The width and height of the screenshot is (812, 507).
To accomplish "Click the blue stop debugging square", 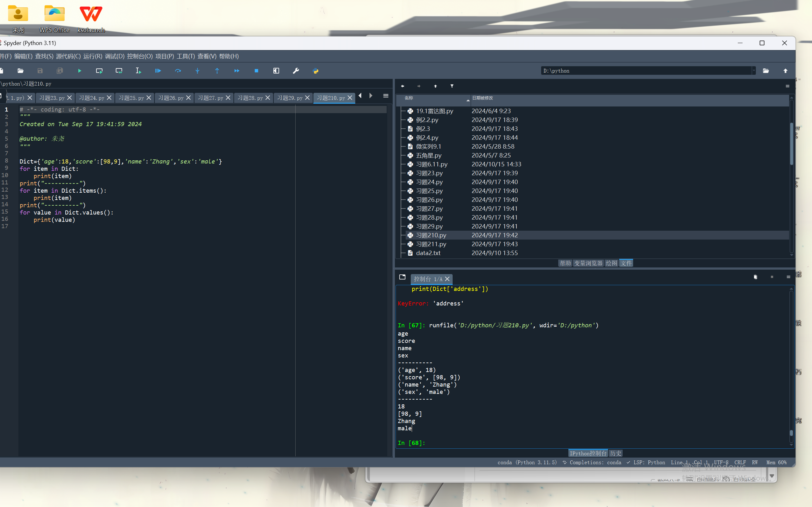I will 256,71.
